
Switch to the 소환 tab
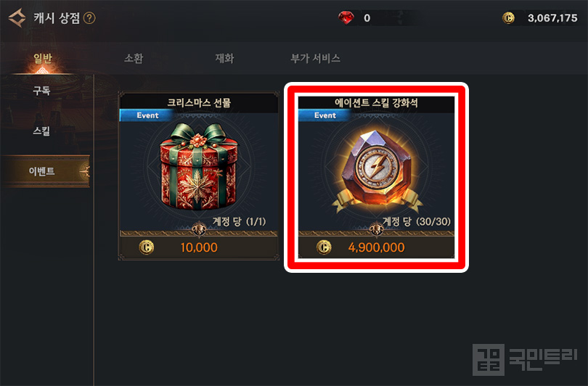click(x=134, y=58)
